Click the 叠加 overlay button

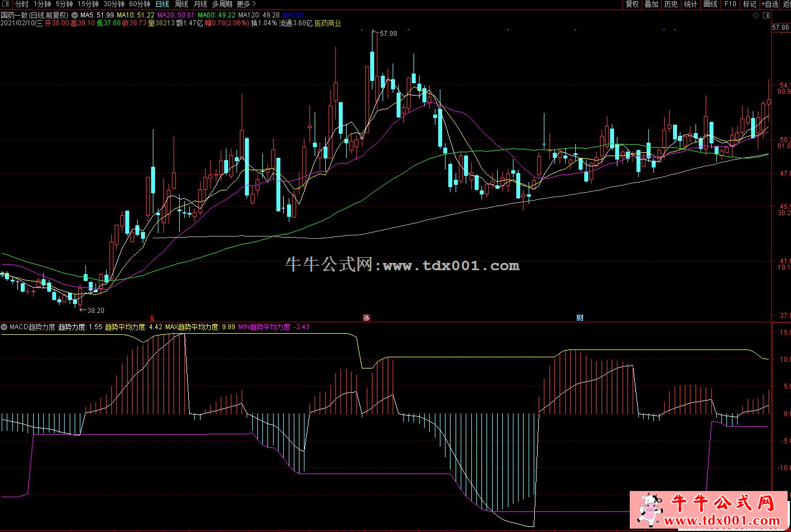(652, 4)
